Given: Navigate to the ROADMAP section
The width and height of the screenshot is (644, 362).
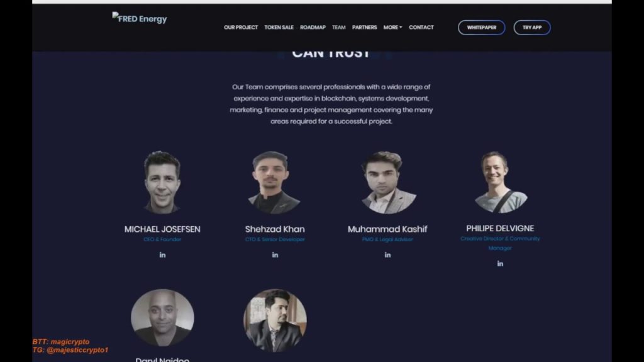Looking at the screenshot, I should pos(313,28).
